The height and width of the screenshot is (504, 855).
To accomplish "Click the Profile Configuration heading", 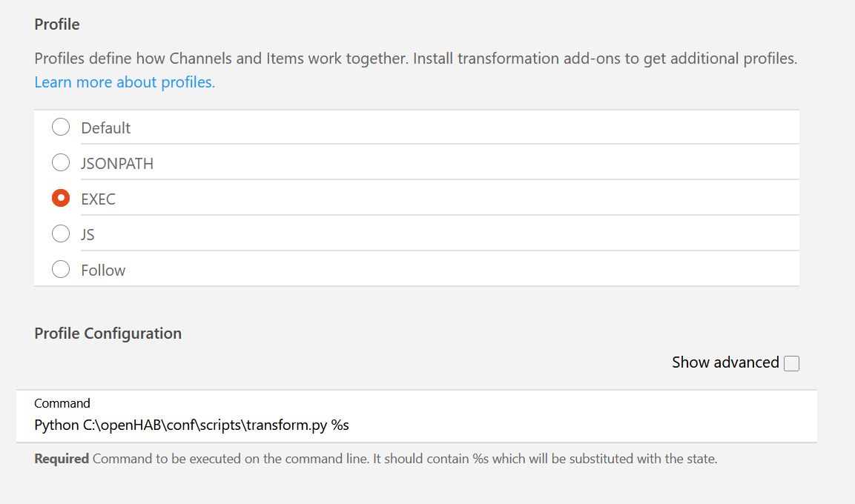I will pyautogui.click(x=108, y=334).
